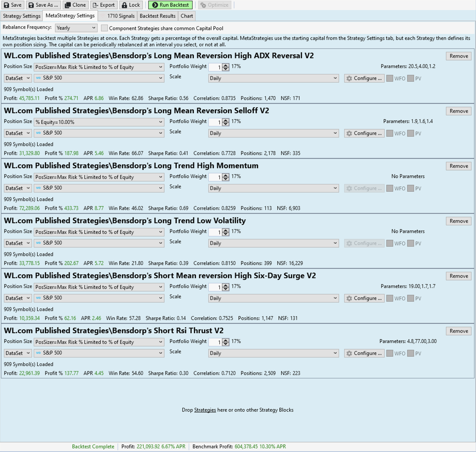Open DataSet type dropdown for Long Trend High Momentum
476x452 pixels.
(18, 188)
